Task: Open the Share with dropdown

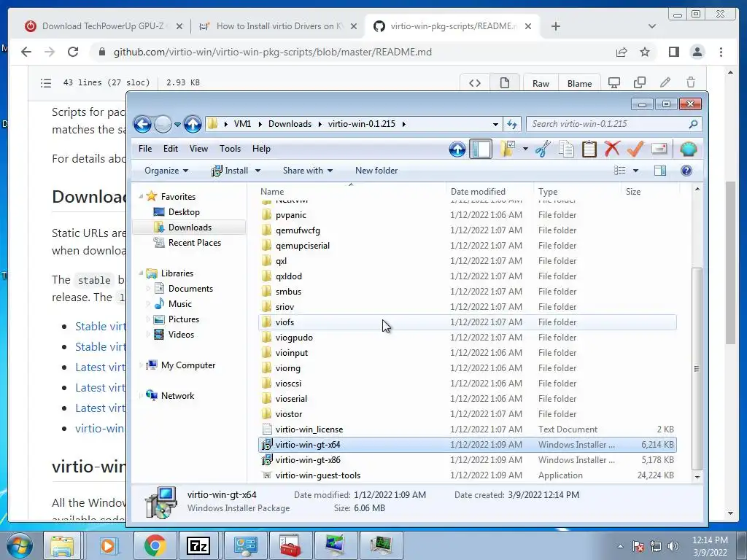Action: (307, 171)
